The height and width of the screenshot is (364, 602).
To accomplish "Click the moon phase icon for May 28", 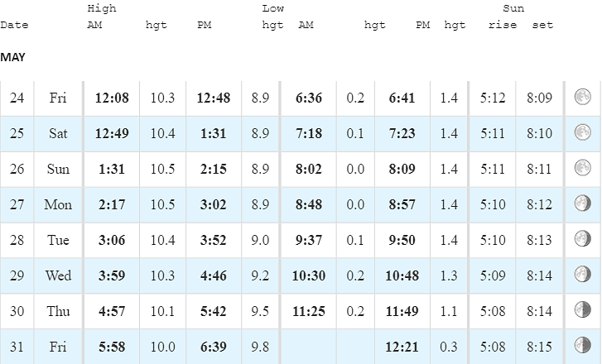I will (582, 238).
